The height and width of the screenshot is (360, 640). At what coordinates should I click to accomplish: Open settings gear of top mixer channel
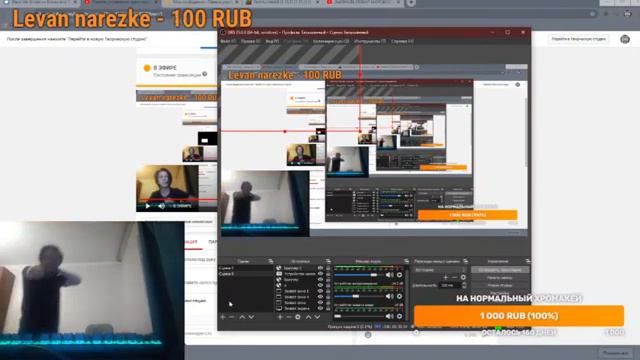coord(399,275)
